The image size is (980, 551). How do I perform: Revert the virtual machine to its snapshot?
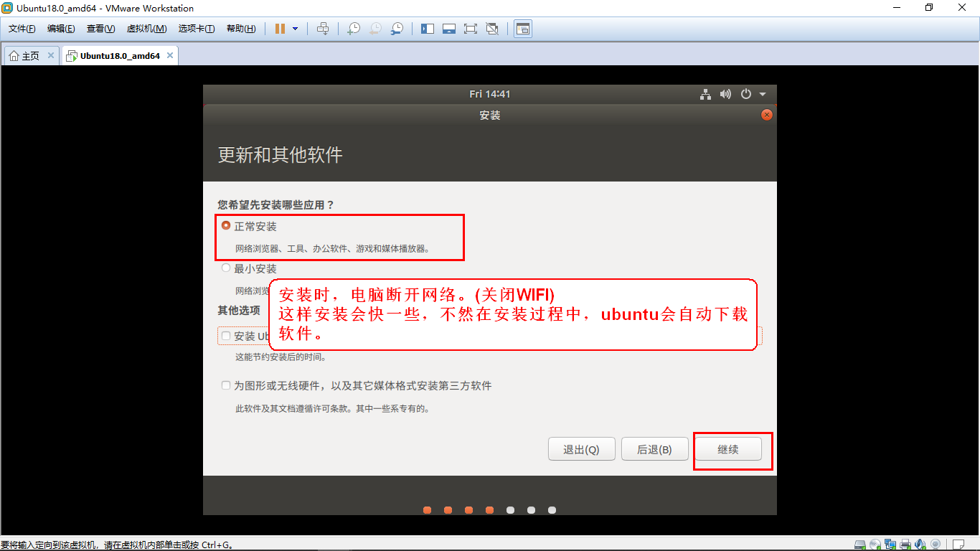pos(375,29)
